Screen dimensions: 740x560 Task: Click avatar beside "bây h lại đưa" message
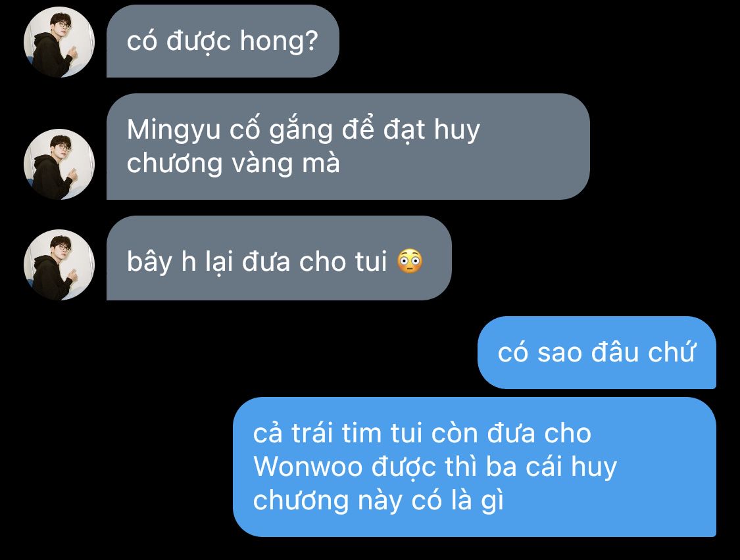[x=59, y=265]
